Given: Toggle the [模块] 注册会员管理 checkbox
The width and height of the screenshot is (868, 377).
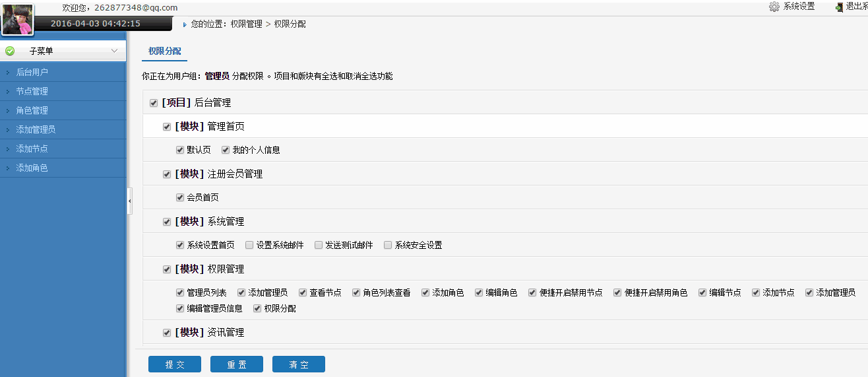Looking at the screenshot, I should (x=167, y=174).
